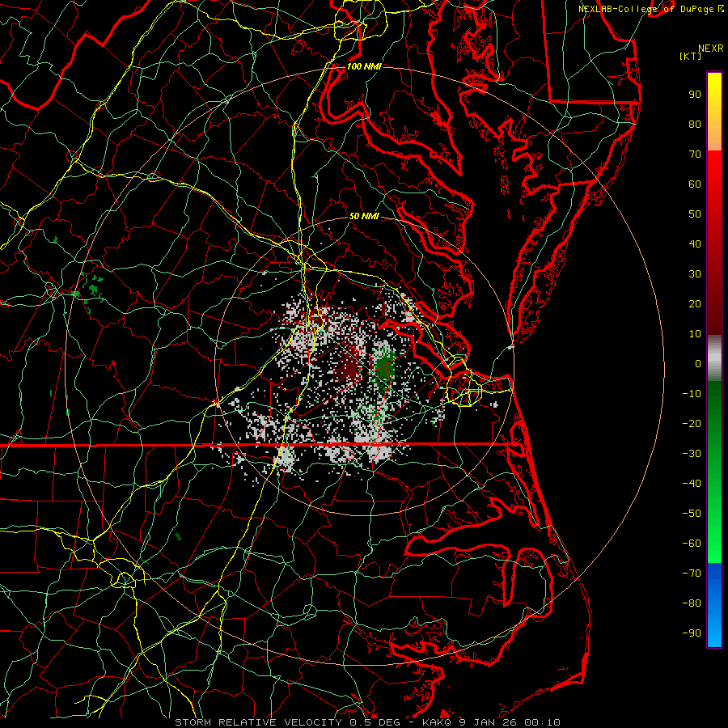The width and height of the screenshot is (728, 728).
Task: Click the -40 scale value
Action: pos(692,484)
